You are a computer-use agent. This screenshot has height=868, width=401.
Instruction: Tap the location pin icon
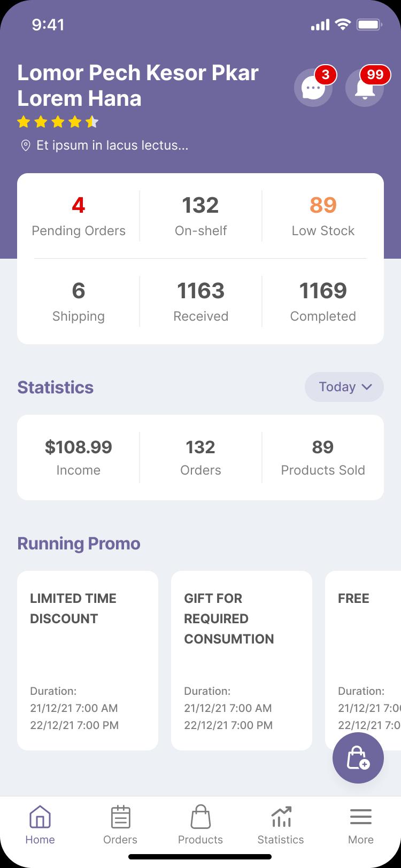click(25, 145)
